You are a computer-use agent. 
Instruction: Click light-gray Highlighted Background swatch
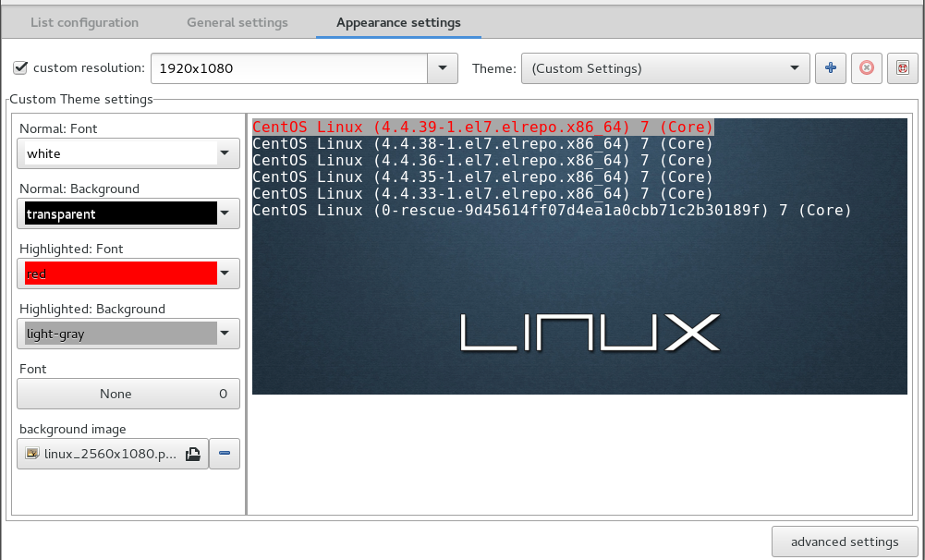click(121, 334)
